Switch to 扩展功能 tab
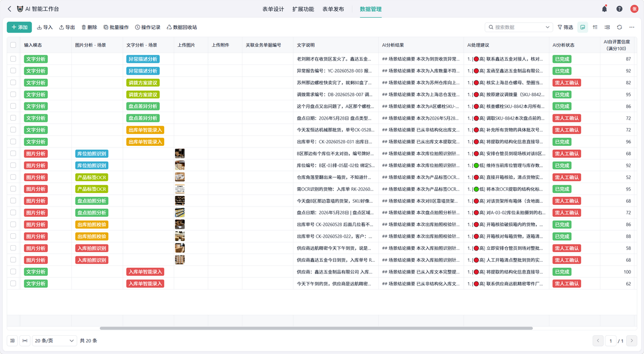This screenshot has width=644, height=354. (x=303, y=9)
